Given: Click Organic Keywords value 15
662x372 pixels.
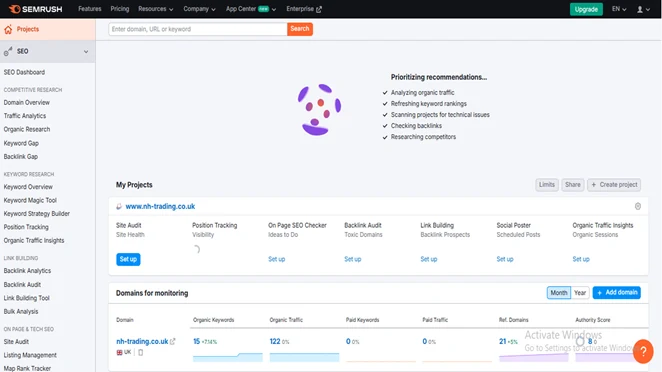Looking at the screenshot, I should [x=196, y=341].
